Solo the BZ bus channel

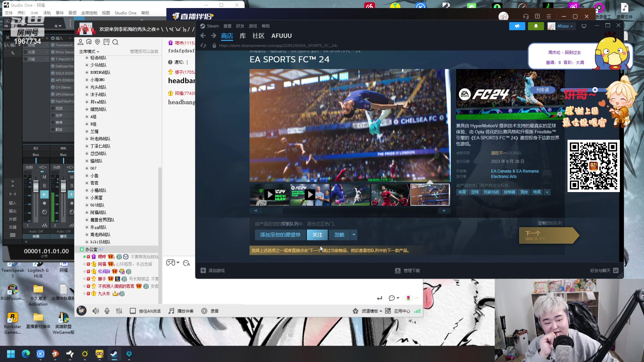(44, 185)
